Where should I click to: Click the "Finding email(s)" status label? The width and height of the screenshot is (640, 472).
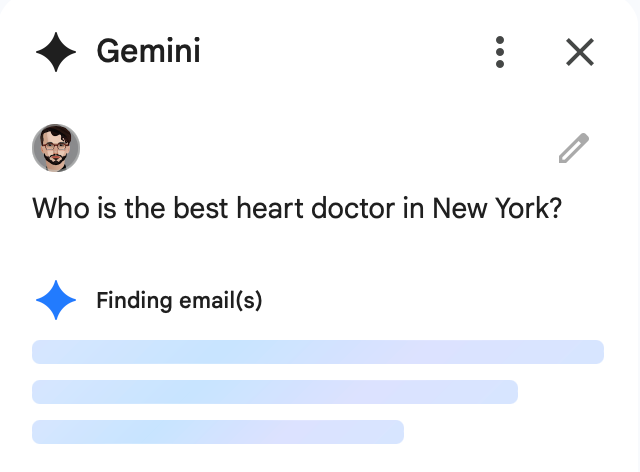tap(179, 299)
